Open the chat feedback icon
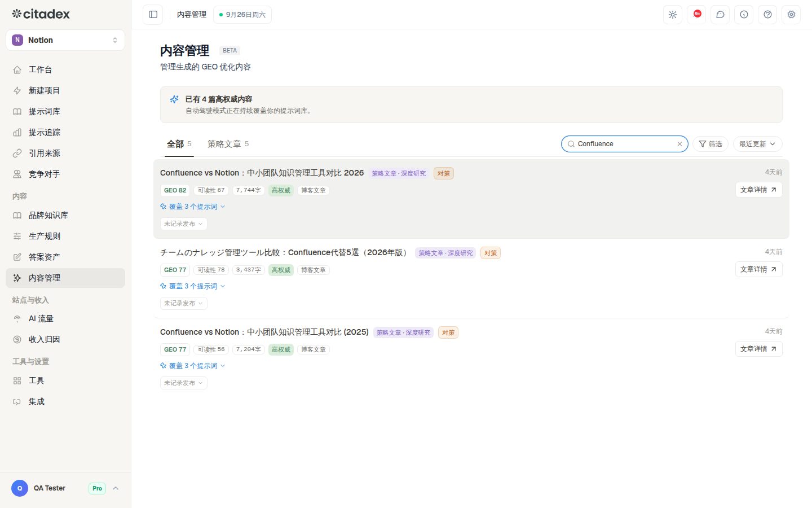This screenshot has width=812, height=508. click(720, 15)
